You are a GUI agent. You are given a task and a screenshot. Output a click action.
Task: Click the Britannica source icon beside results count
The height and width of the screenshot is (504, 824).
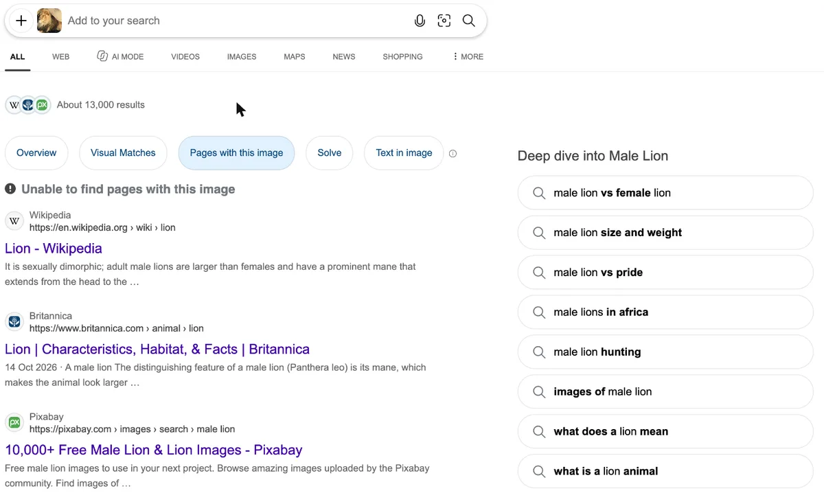click(28, 105)
